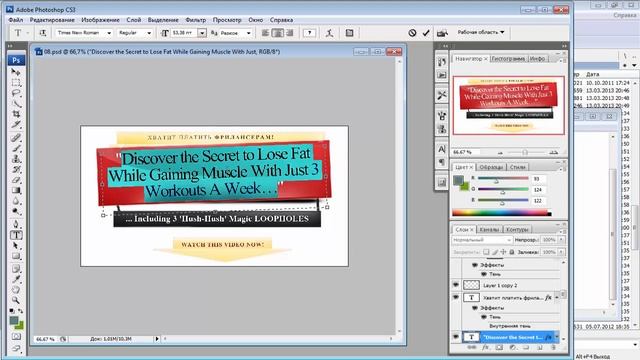Screen dimensions: 640x360
Task: Select the Lasso tool
Action: coord(16,93)
